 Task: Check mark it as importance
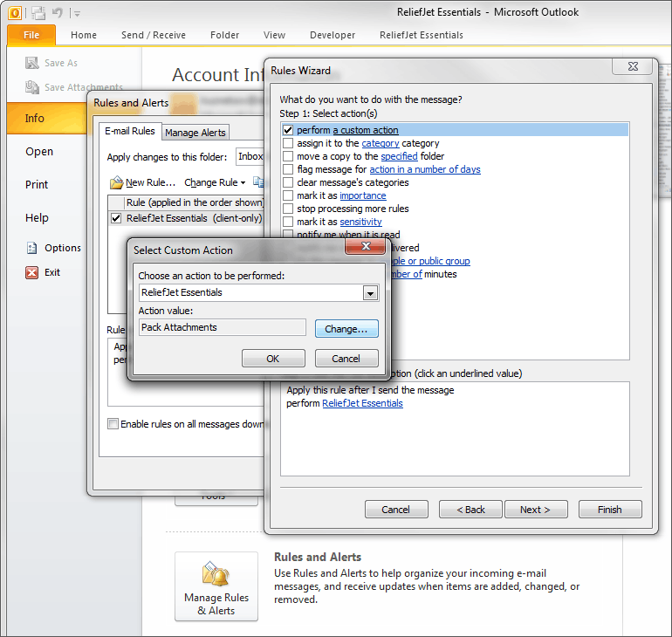[288, 195]
